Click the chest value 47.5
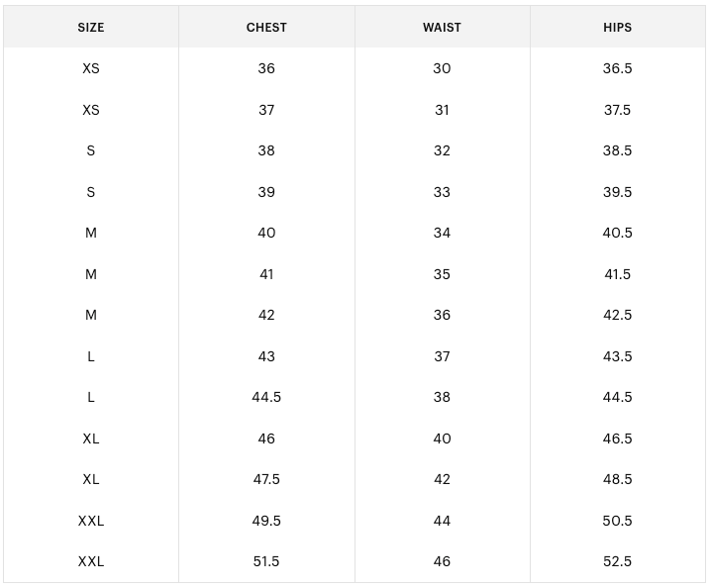710x588 pixels. [x=266, y=479]
